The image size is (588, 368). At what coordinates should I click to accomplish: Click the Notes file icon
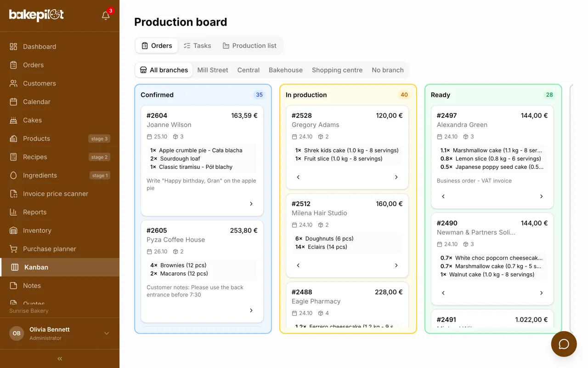[14, 286]
